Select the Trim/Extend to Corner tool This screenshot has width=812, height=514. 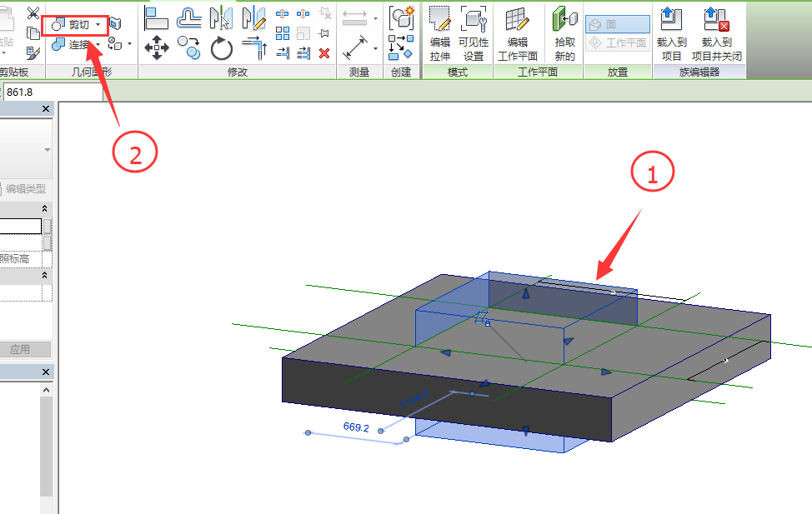254,48
